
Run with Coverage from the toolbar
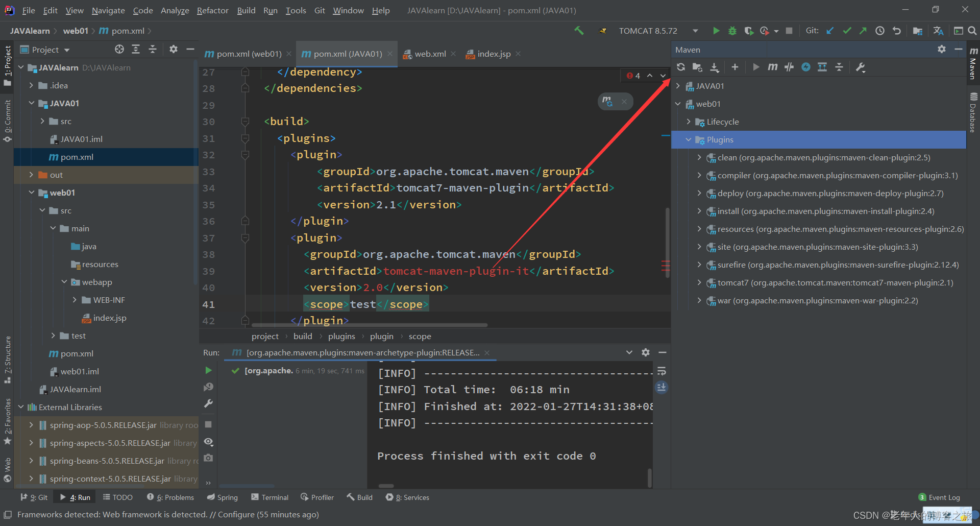tap(749, 31)
